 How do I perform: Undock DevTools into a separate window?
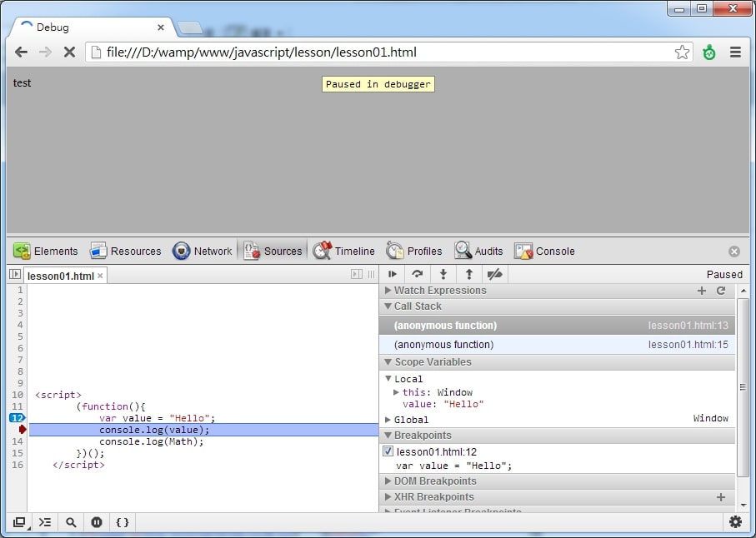[19, 522]
